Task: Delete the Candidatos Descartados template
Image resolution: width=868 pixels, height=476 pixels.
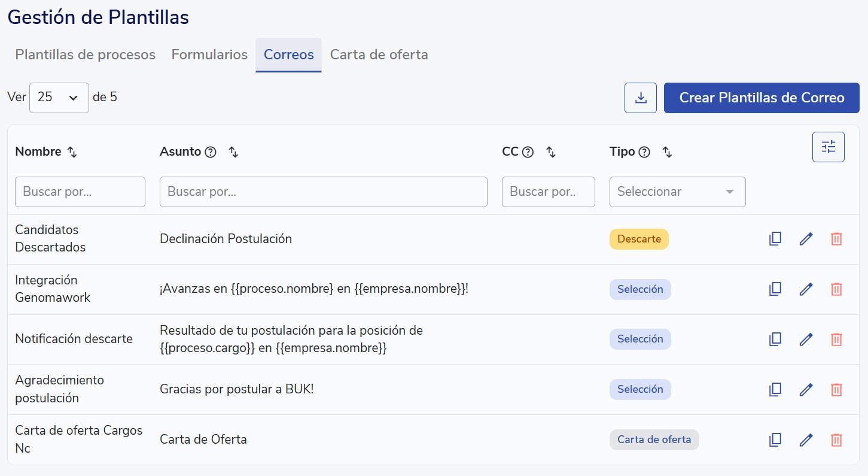Action: pyautogui.click(x=836, y=239)
